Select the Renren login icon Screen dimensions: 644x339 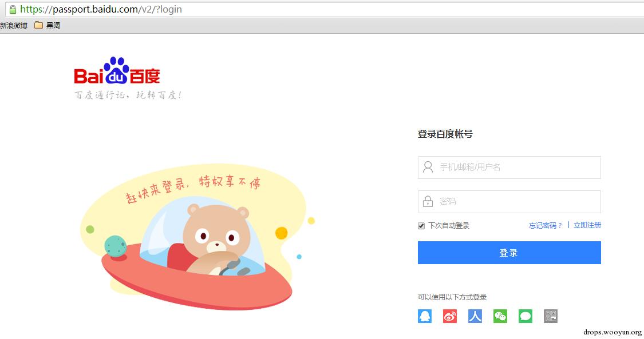475,316
